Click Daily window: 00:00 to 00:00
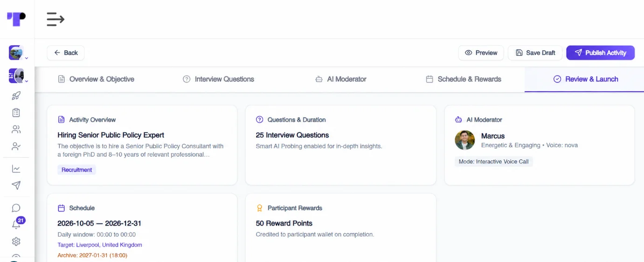Viewport: 644px width, 262px height. click(x=97, y=234)
